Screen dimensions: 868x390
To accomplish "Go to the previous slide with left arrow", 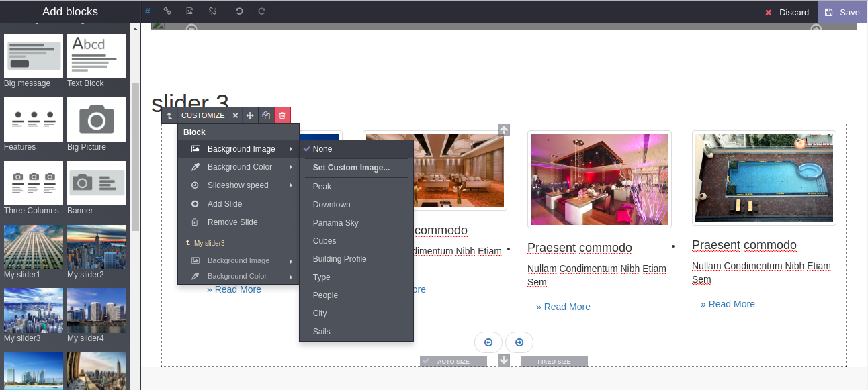I will [x=488, y=342].
